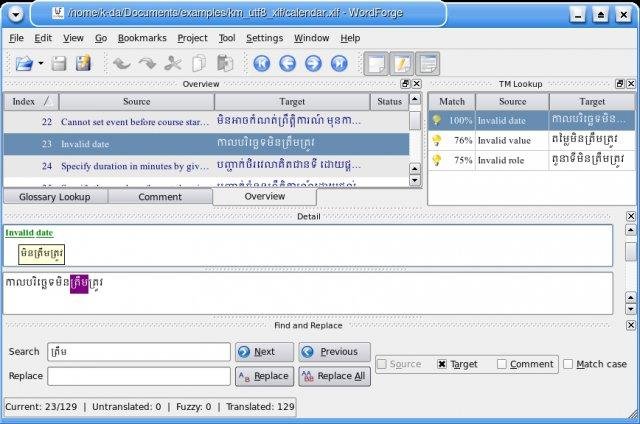
Task: Open the Go menu
Action: tap(101, 38)
